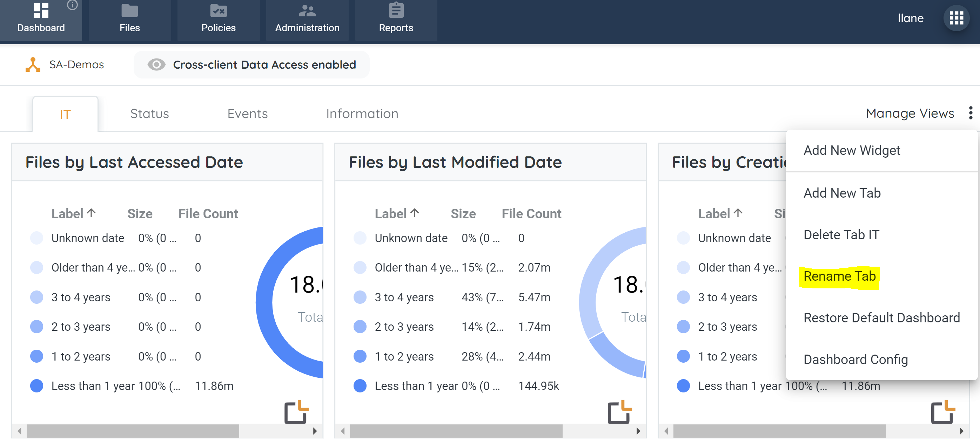Viewport: 980px width, 445px height.
Task: Open the Dashboard navigation icon
Action: pyautogui.click(x=41, y=11)
